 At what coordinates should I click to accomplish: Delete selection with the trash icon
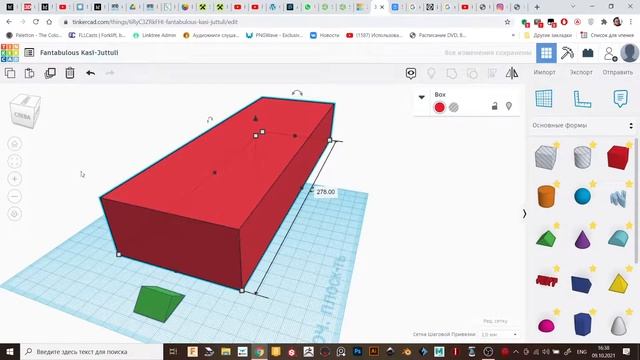coord(70,73)
